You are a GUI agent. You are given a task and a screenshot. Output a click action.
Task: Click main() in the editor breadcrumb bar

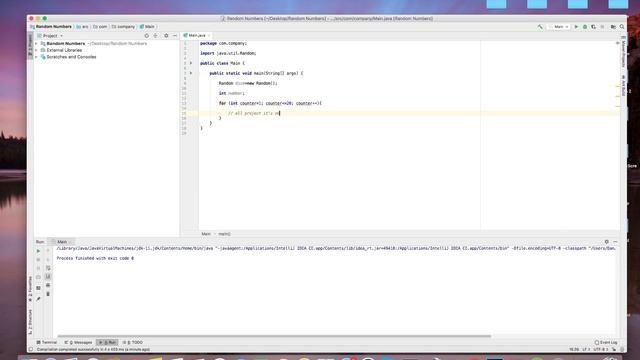[x=224, y=234]
